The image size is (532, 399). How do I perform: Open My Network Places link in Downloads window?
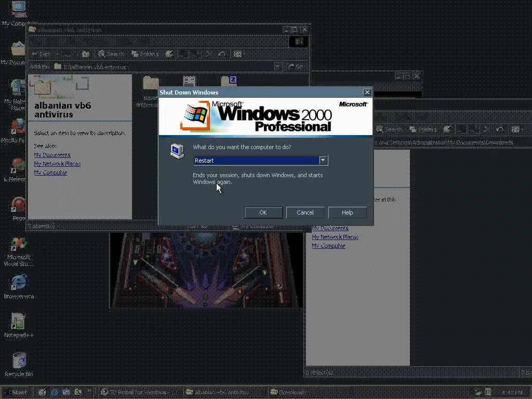coord(335,237)
